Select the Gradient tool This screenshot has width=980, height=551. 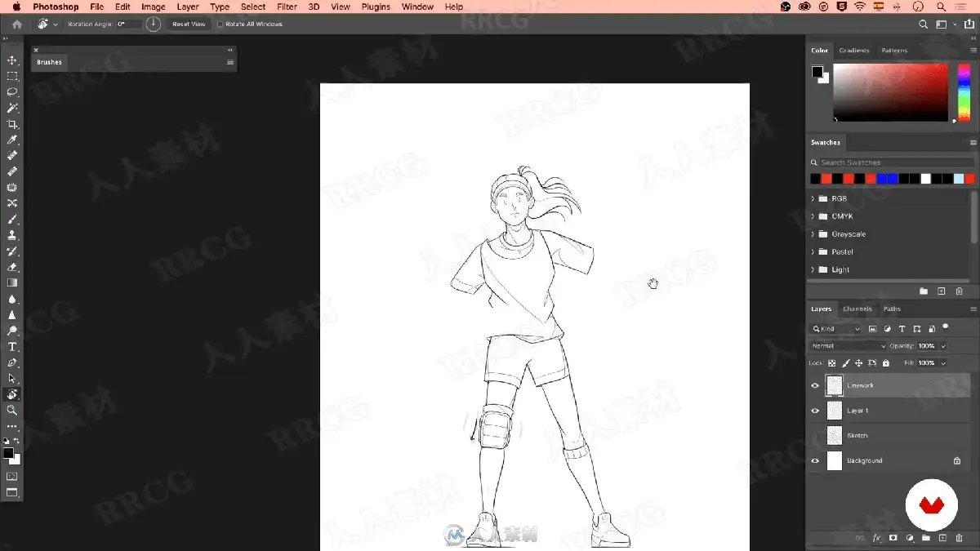click(x=12, y=282)
